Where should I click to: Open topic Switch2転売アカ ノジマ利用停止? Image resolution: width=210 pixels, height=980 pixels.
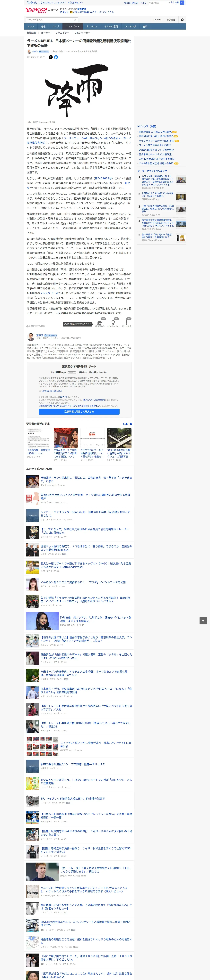pos(156,150)
